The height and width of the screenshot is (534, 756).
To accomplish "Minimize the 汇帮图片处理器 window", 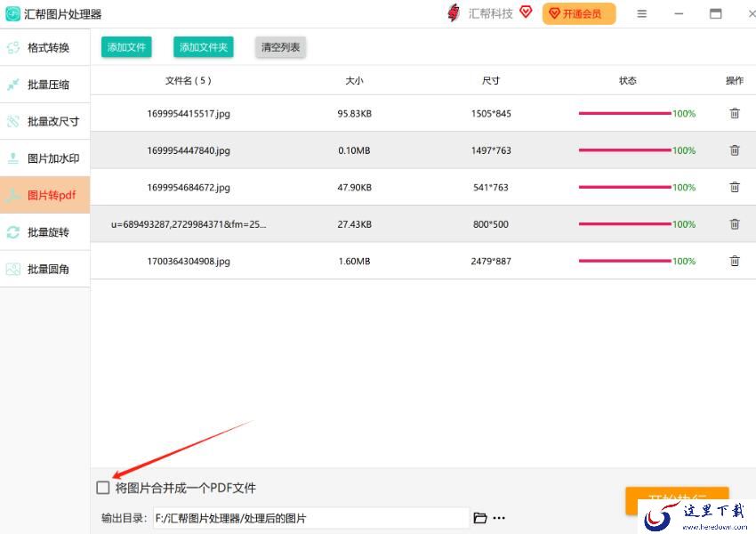I will pos(679,14).
